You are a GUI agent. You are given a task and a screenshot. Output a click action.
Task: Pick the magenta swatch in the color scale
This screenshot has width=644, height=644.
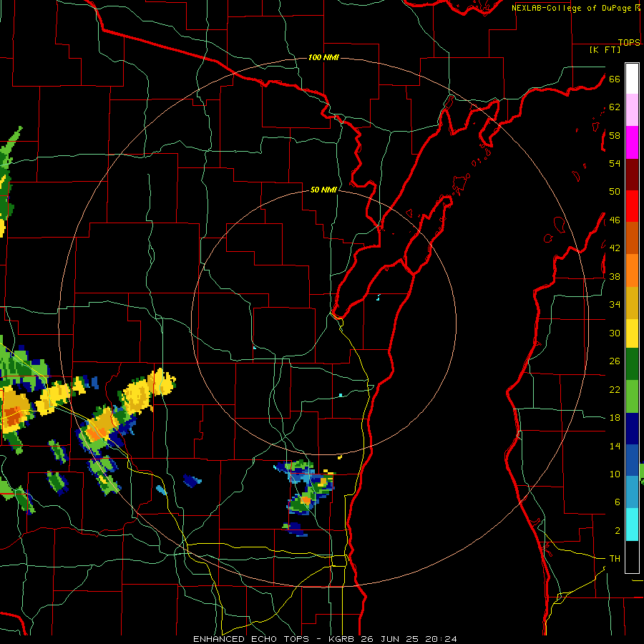(632, 142)
